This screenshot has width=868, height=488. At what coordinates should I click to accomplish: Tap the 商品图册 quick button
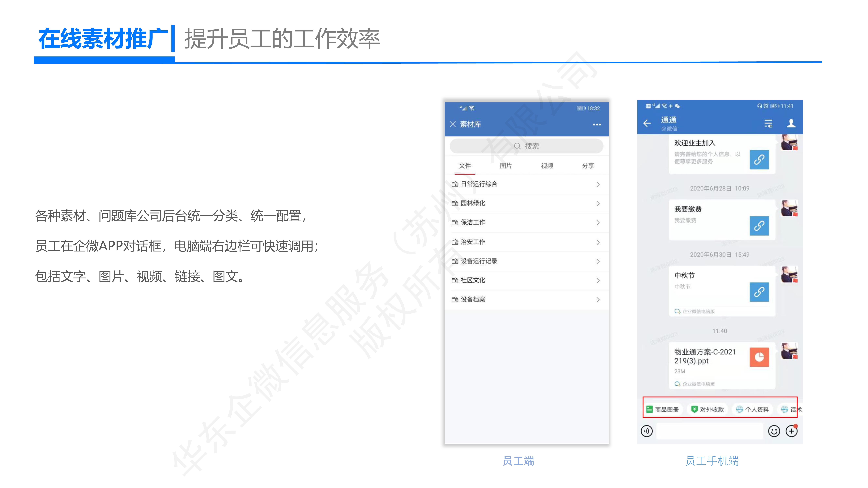click(x=663, y=409)
